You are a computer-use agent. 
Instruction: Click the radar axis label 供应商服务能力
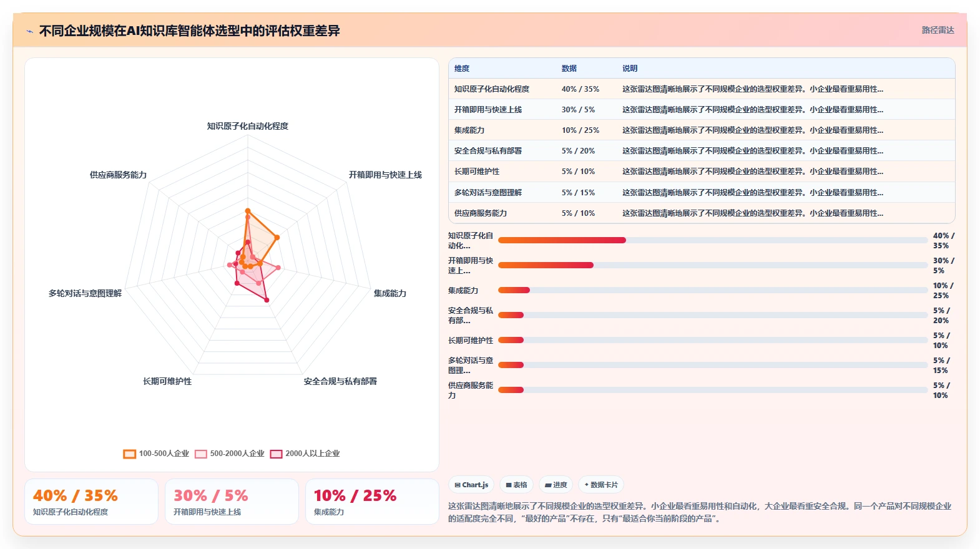118,175
